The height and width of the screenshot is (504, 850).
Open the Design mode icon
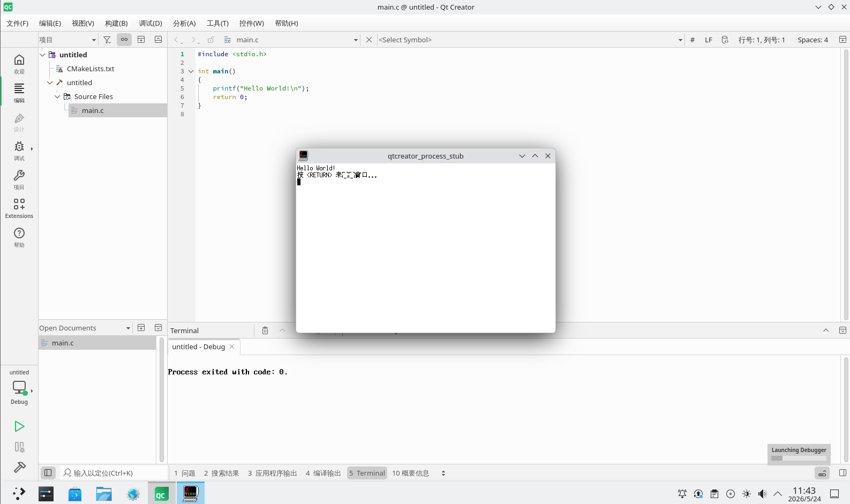click(x=19, y=121)
